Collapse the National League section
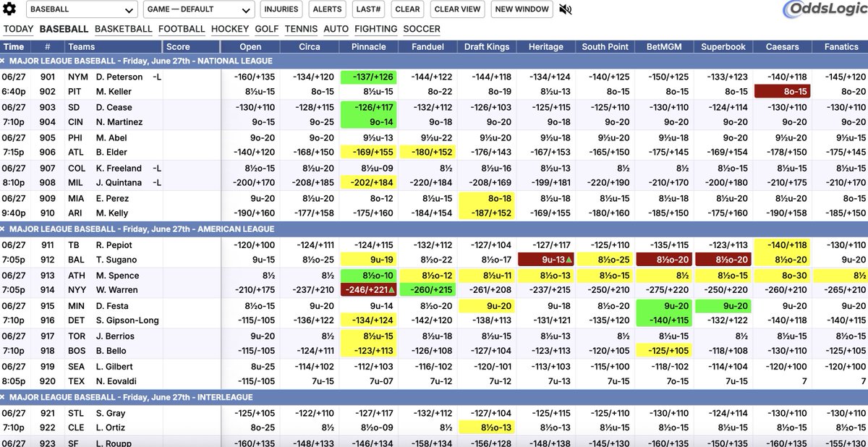868x447 pixels. (x=4, y=61)
